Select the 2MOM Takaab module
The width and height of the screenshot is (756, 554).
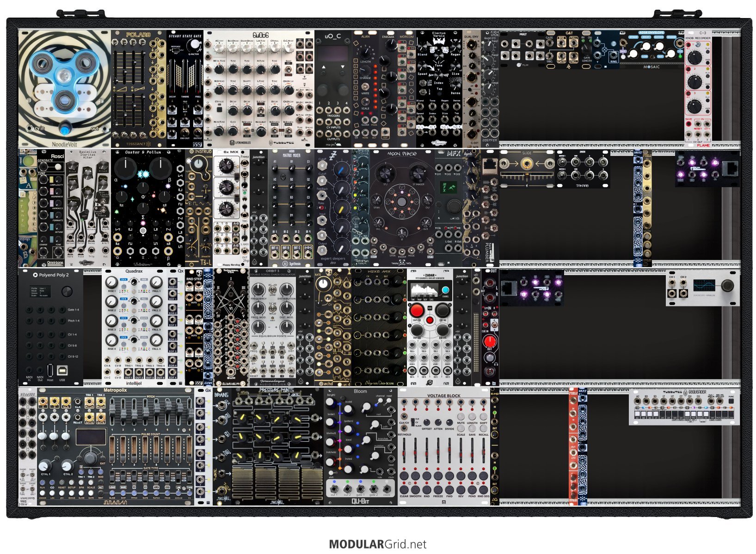(583, 169)
